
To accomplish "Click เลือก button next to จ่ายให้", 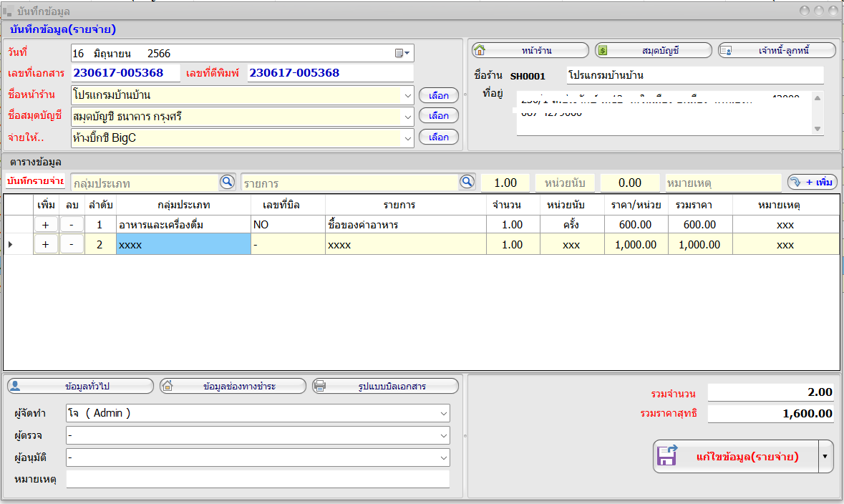I will 439,137.
